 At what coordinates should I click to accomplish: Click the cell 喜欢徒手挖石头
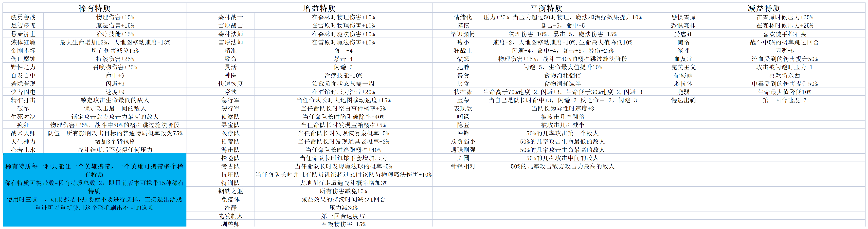coord(784,34)
